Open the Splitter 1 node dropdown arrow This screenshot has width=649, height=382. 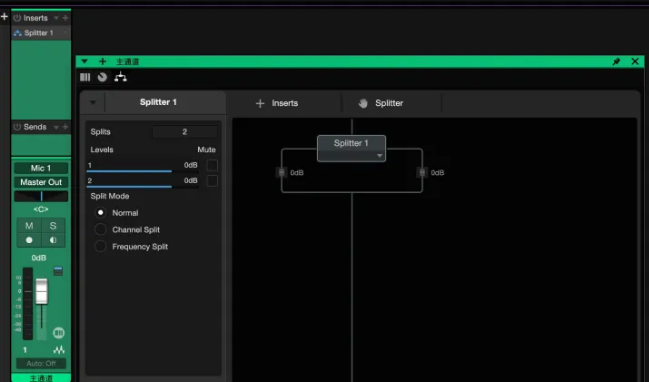click(x=379, y=156)
